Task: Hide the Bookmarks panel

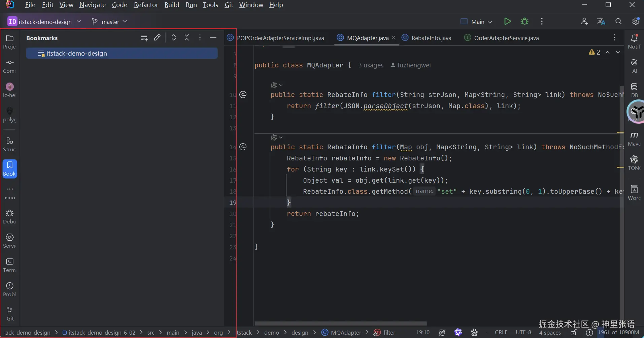Action: coord(213,38)
